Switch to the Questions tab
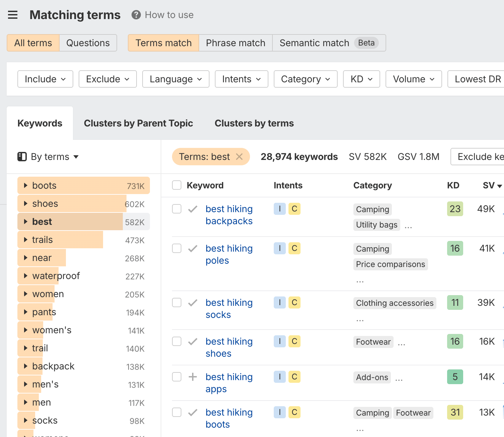 click(x=88, y=43)
